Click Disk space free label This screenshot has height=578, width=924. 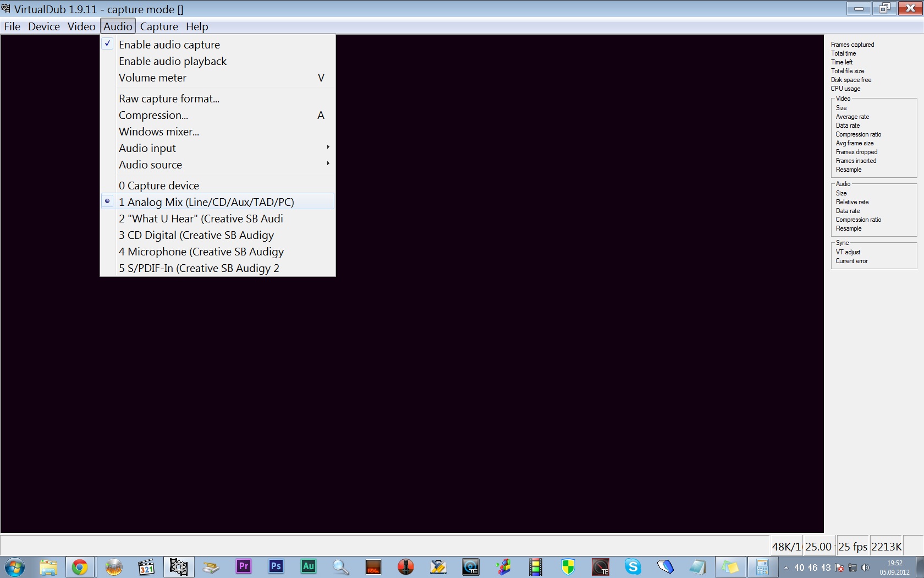point(851,80)
